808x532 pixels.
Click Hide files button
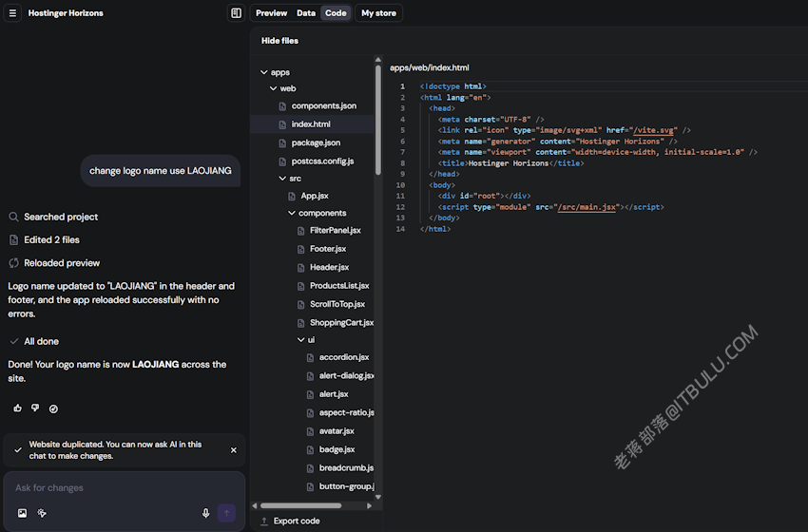click(279, 41)
